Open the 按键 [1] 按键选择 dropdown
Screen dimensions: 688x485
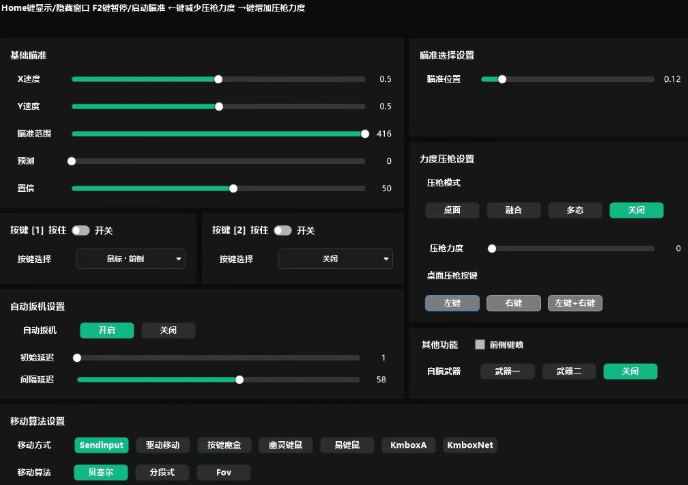tap(131, 259)
